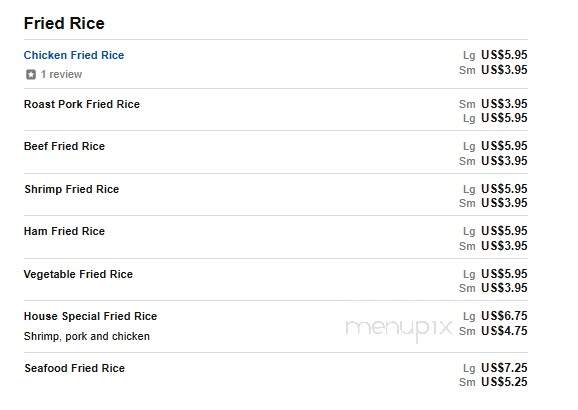The width and height of the screenshot is (578, 410).
Task: Select Seafood Fried Rice item
Action: tap(75, 368)
